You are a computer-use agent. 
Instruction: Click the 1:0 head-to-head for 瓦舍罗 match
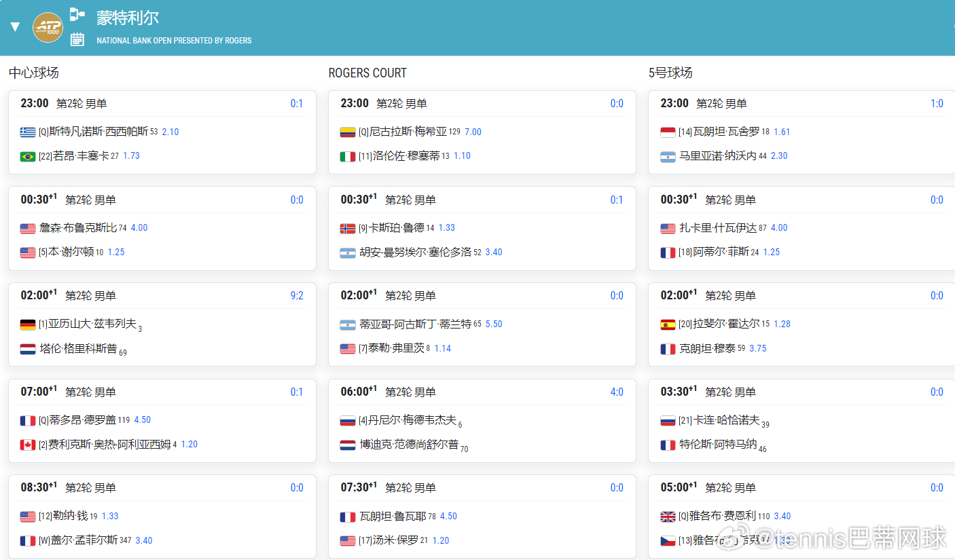(x=937, y=104)
